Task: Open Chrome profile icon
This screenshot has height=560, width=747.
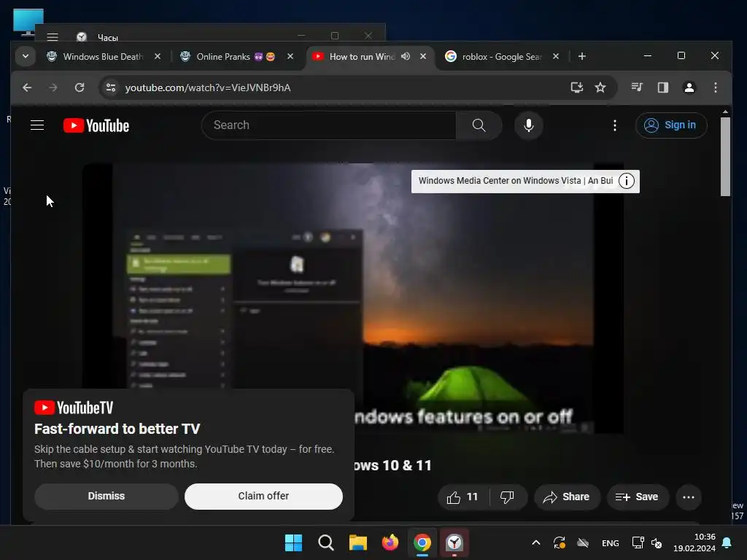Action: click(689, 87)
